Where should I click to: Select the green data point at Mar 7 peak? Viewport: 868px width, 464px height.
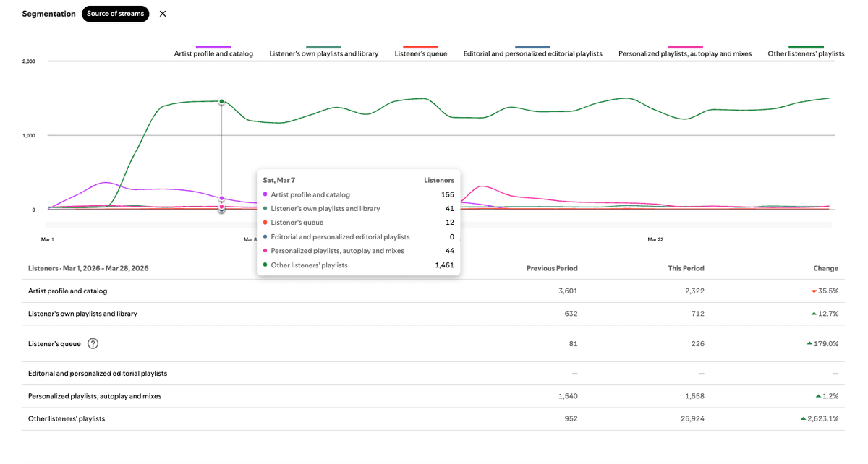221,101
